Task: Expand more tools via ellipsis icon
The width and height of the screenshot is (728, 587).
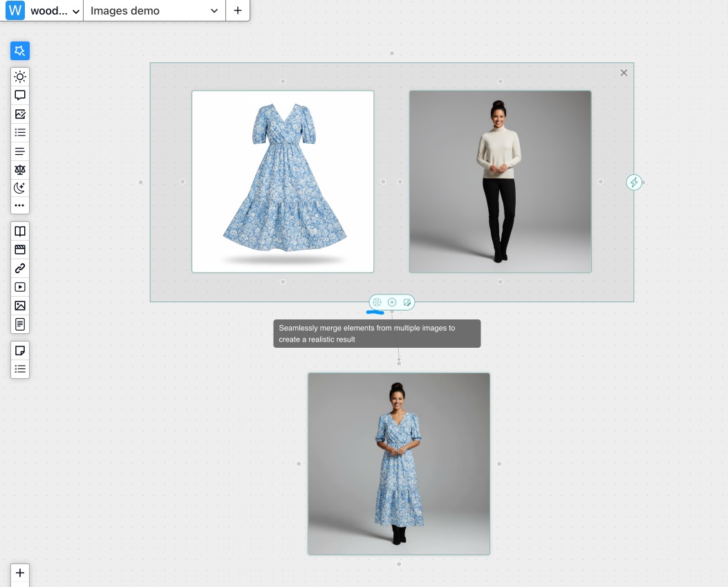Action: point(20,205)
